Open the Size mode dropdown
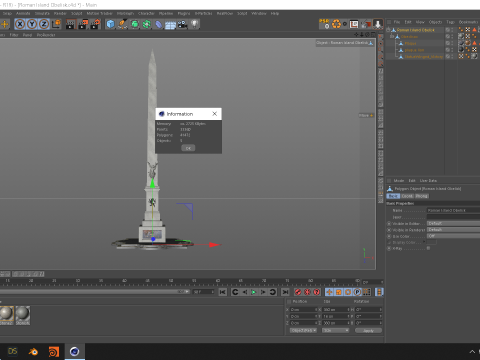The image size is (480, 360). coord(335,330)
